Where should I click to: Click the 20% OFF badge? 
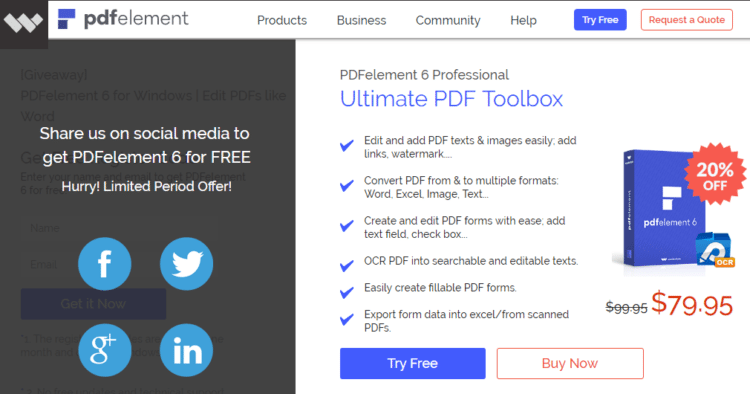[x=715, y=175]
